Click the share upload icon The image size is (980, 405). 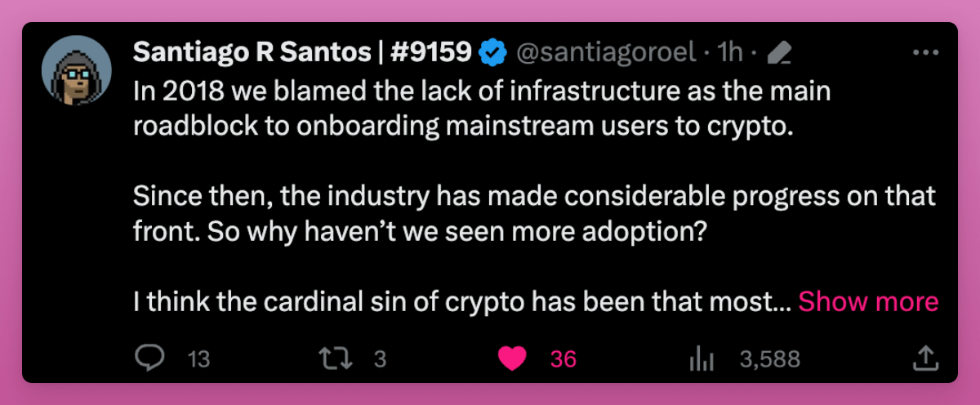tap(924, 358)
